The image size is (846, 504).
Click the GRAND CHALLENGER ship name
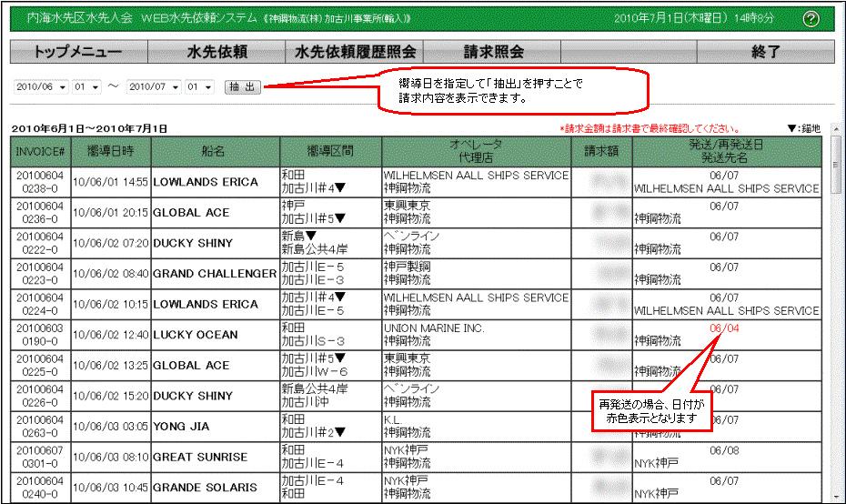(x=214, y=274)
